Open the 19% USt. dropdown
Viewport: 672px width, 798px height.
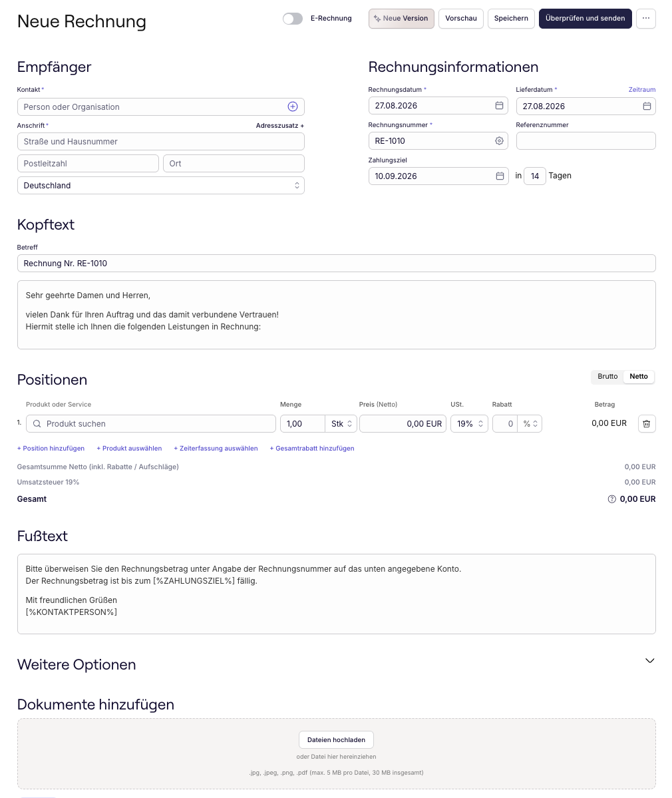(x=469, y=423)
